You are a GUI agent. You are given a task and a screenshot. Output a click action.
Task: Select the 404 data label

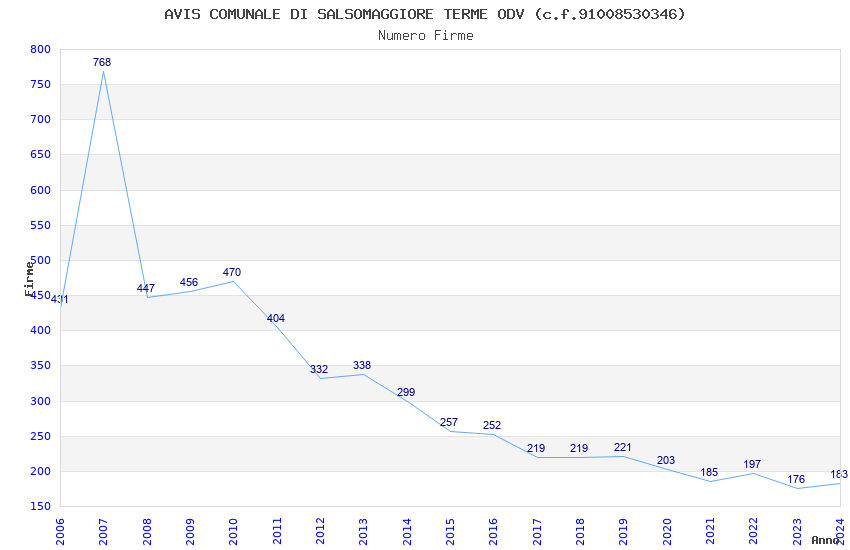coord(275,319)
